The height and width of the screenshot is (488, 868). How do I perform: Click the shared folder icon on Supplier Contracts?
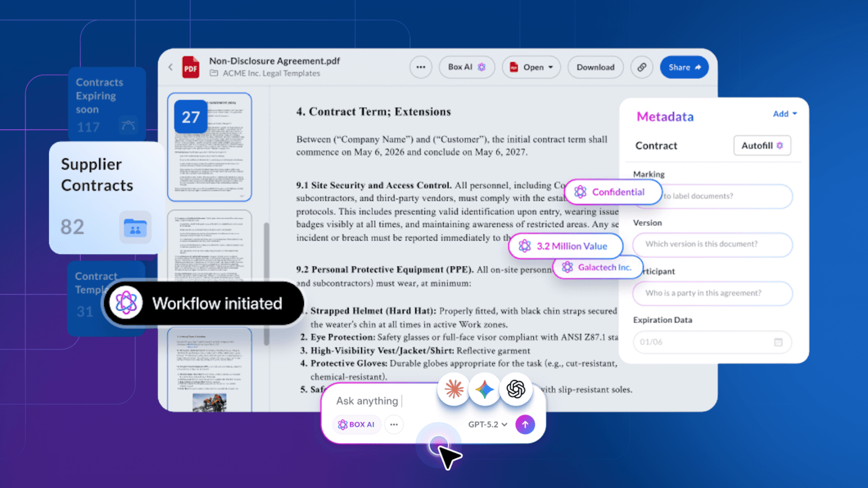[135, 227]
